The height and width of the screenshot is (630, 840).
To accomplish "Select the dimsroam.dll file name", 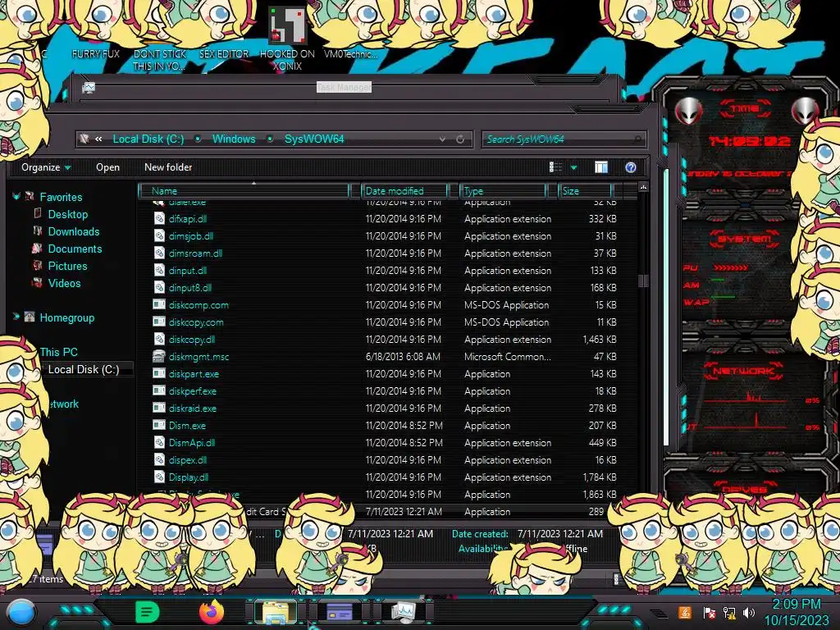I will click(195, 253).
